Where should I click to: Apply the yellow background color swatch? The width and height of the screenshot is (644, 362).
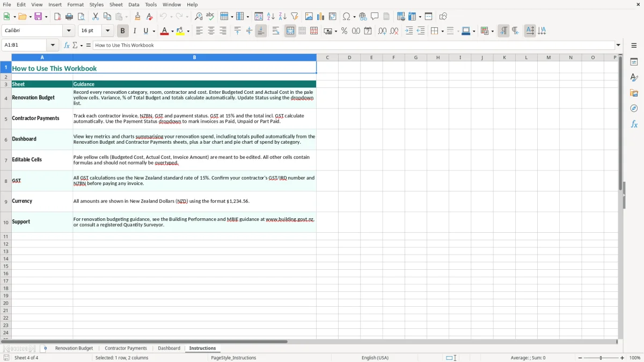180,31
